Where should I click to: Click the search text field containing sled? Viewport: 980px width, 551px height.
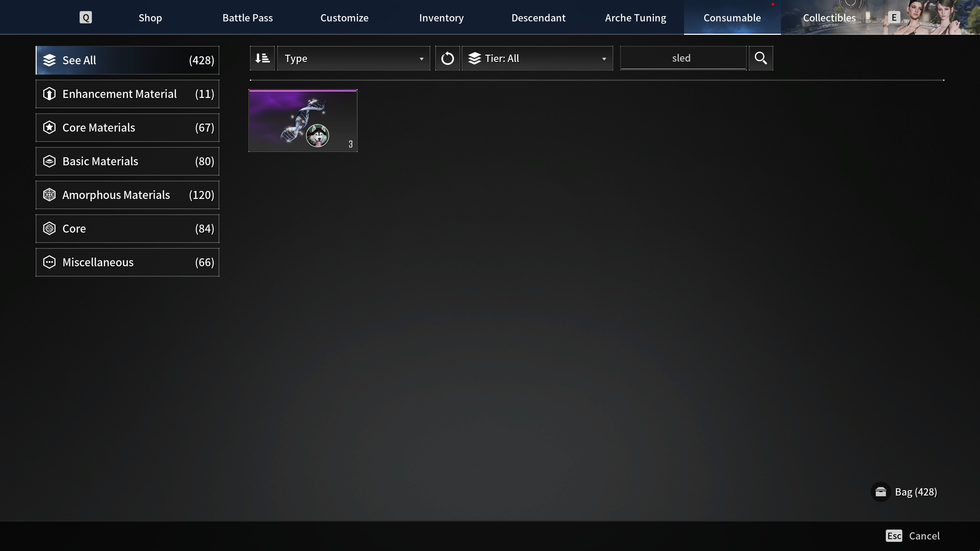pyautogui.click(x=683, y=58)
